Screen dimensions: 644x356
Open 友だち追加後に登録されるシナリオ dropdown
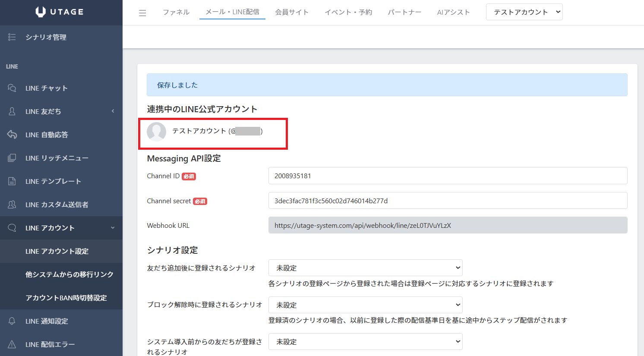coord(365,268)
